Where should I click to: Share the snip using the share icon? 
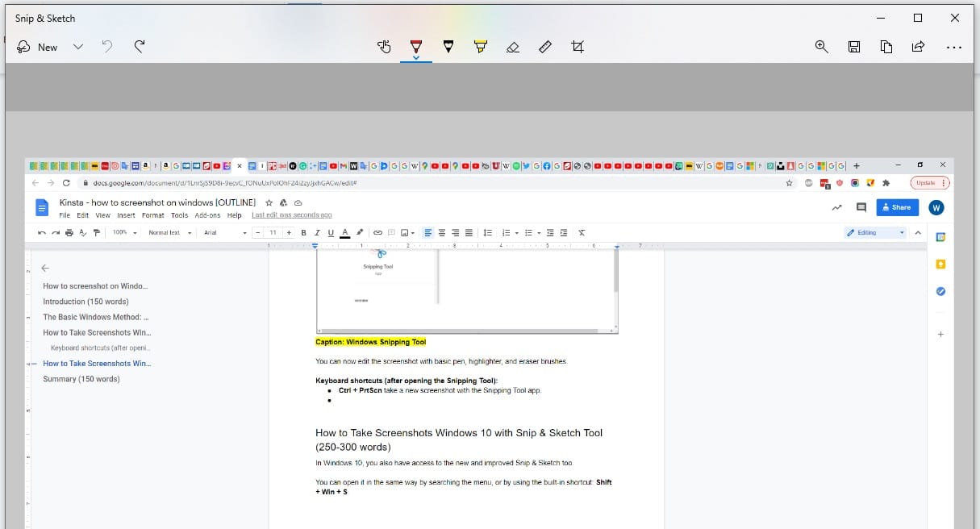918,47
